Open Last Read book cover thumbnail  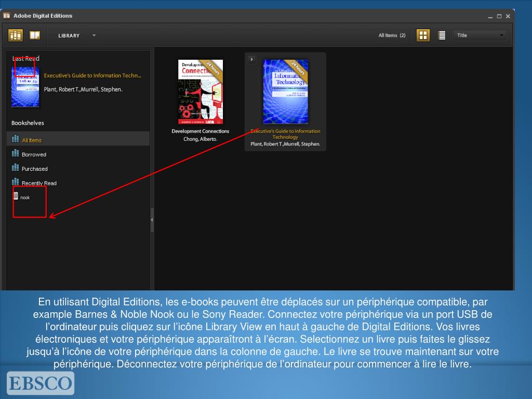25,87
